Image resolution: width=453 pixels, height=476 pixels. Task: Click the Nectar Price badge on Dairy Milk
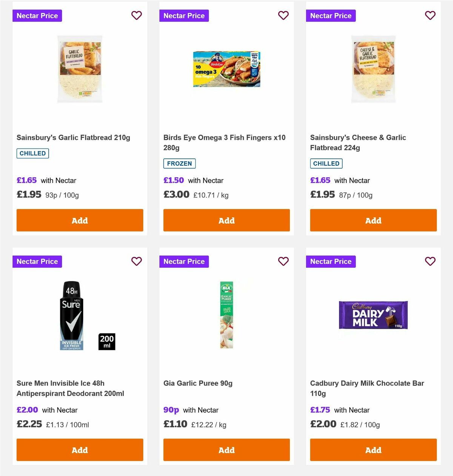(331, 261)
